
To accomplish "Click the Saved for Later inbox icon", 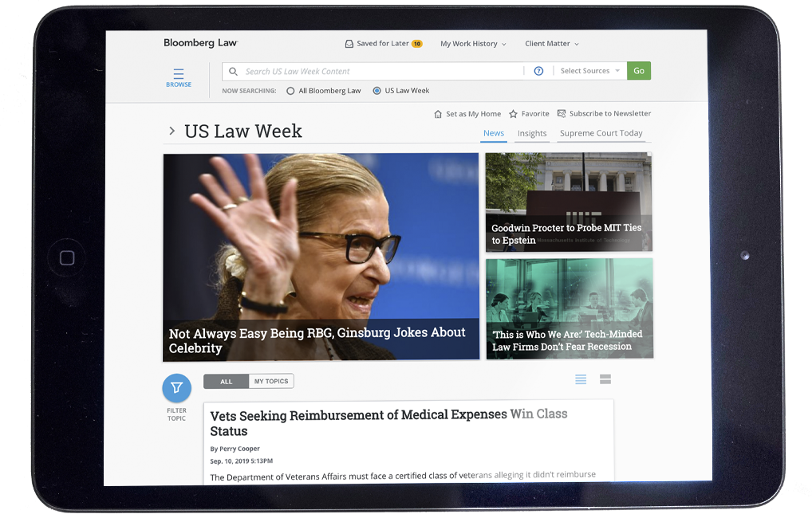I will 349,44.
